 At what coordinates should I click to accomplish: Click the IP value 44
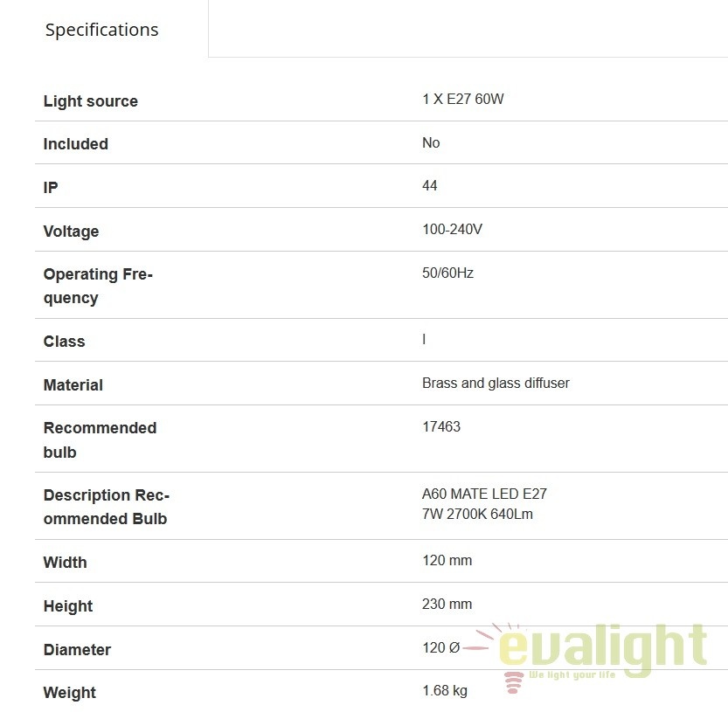click(429, 186)
